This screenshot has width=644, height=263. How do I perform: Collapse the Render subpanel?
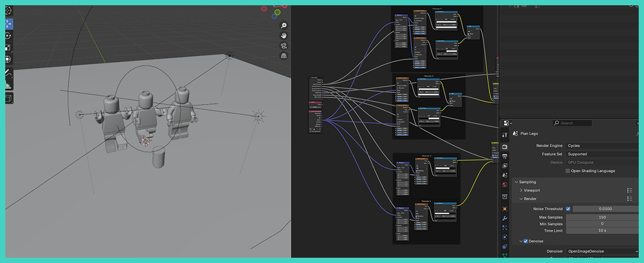click(521, 199)
